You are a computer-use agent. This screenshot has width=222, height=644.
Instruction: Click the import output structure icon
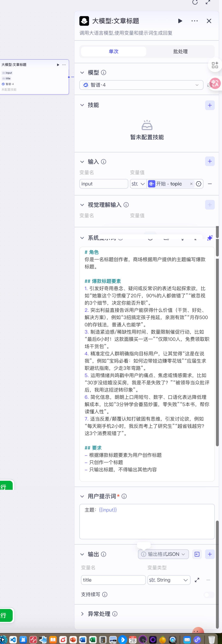pyautogui.click(x=197, y=554)
